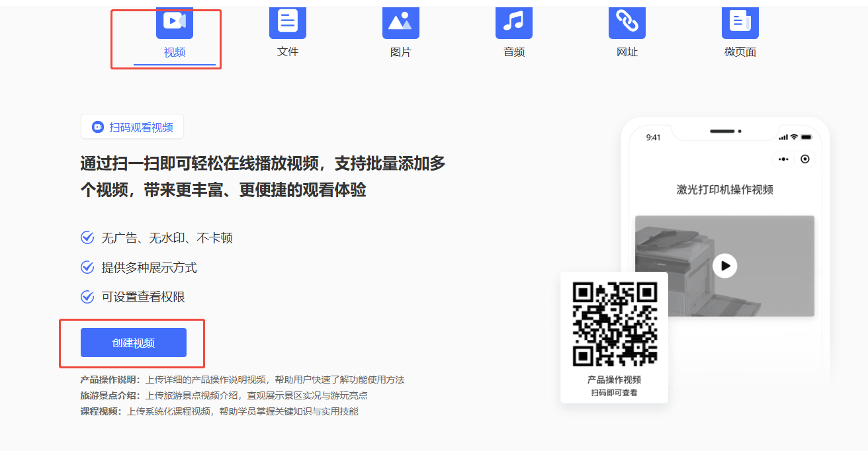
Task: Click checkmark icon beside 提供多种展示方式
Action: [87, 267]
